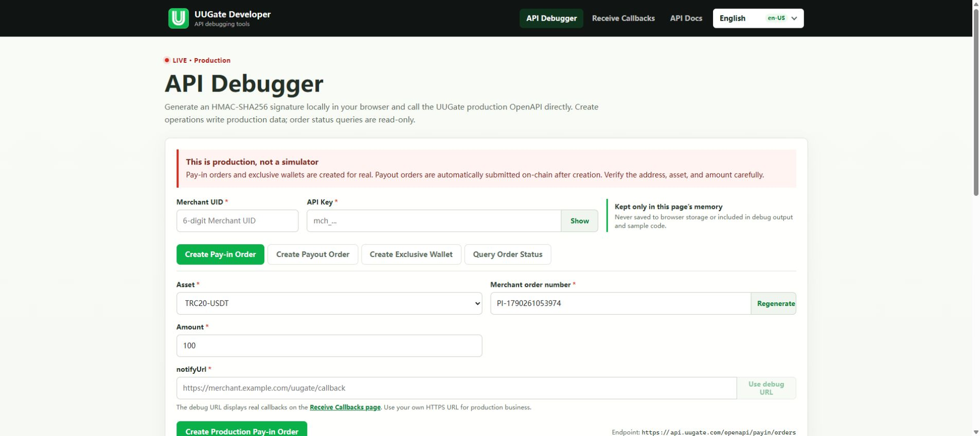Click the Use debug URL button
Viewport: 980px width, 436px height.
pyautogui.click(x=766, y=388)
